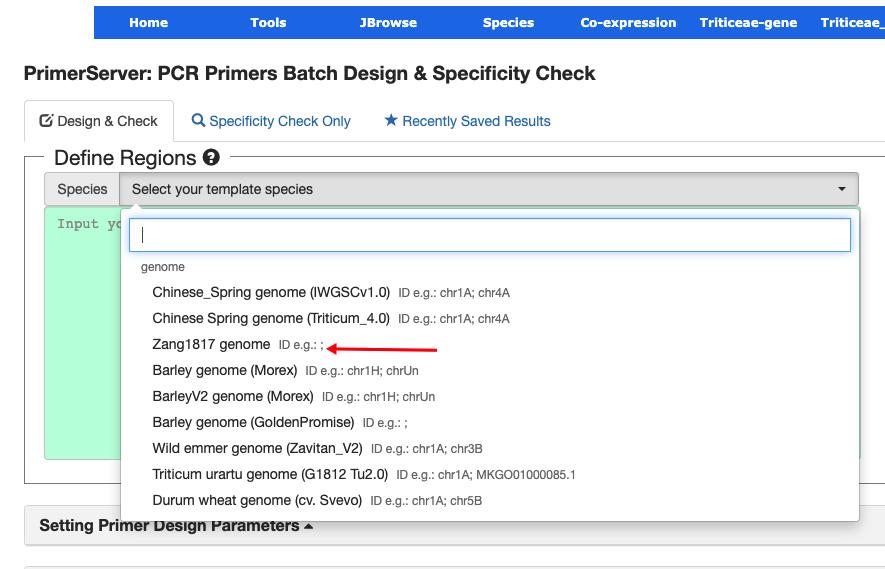The image size is (885, 569).
Task: Open JBrowse from the navigation bar
Action: (x=388, y=22)
